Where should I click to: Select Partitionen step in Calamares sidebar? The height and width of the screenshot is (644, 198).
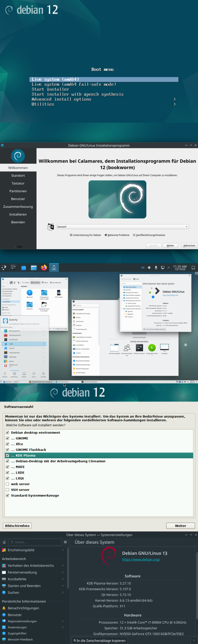click(x=18, y=191)
